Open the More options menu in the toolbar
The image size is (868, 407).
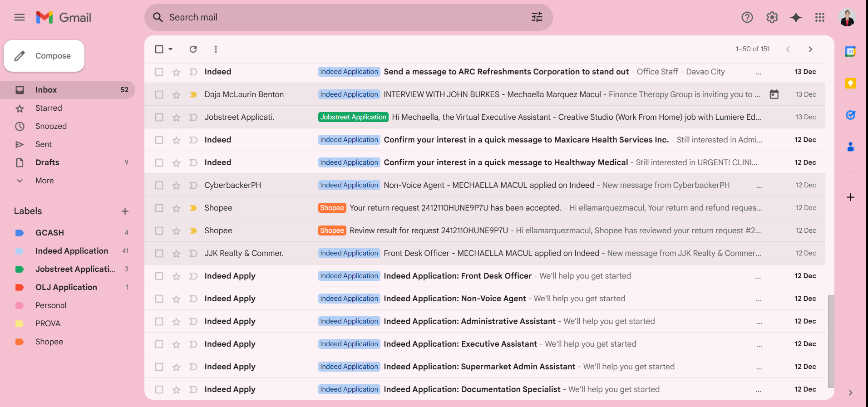(x=216, y=49)
